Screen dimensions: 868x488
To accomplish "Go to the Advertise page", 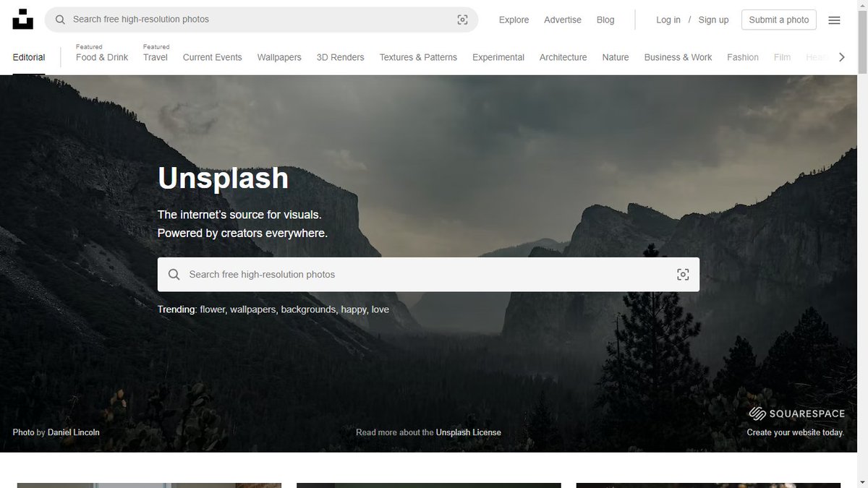I will tap(563, 20).
